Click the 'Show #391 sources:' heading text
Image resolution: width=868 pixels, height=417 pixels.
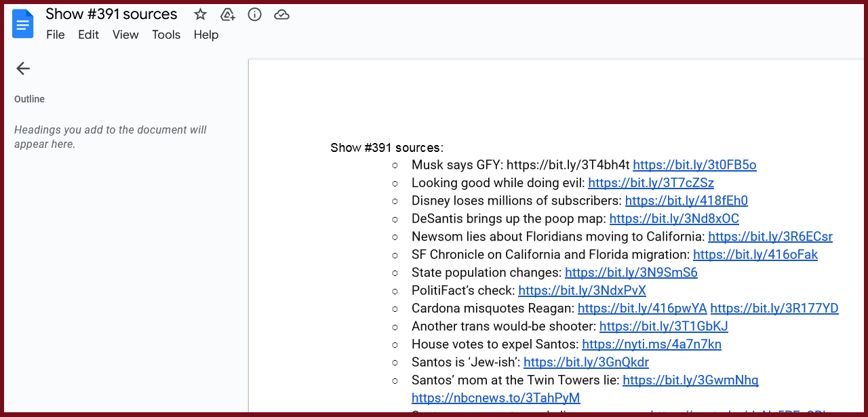coord(387,147)
